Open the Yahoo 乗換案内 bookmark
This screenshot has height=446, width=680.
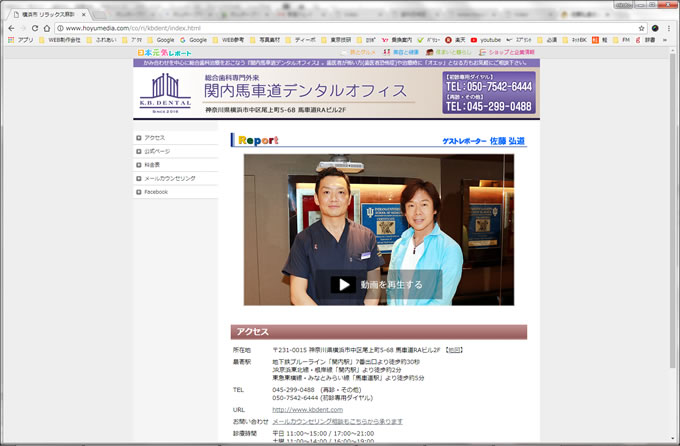(397, 40)
